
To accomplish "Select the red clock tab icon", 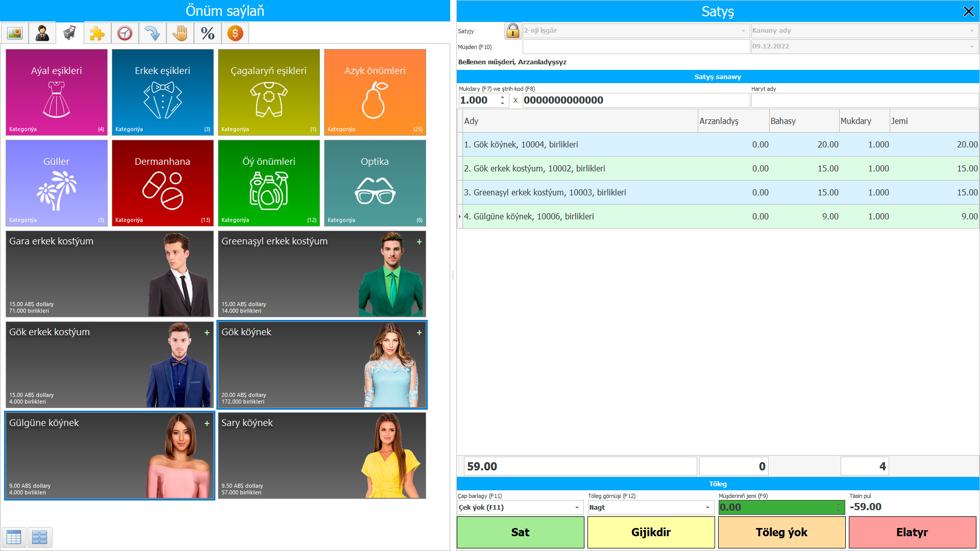I will point(125,34).
